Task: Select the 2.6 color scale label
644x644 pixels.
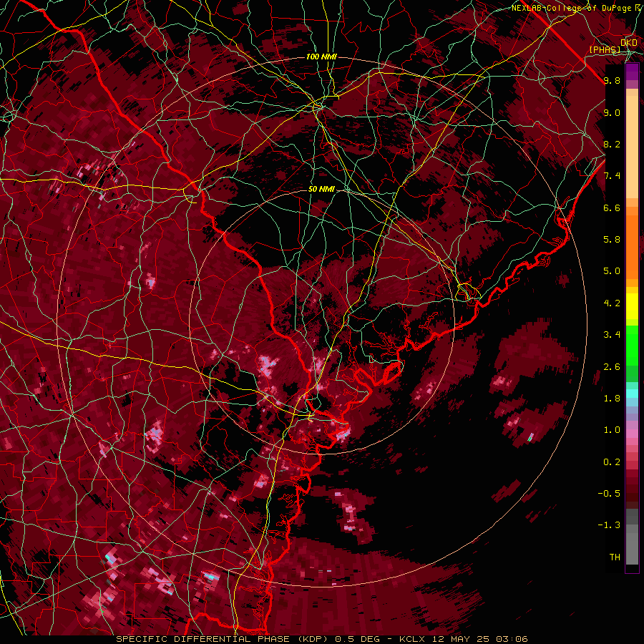Action: [612, 367]
